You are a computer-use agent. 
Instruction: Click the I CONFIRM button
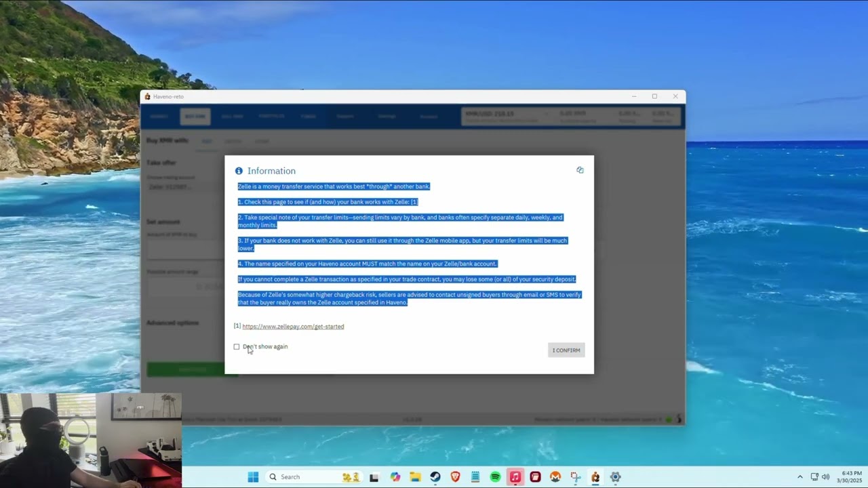[566, 350]
